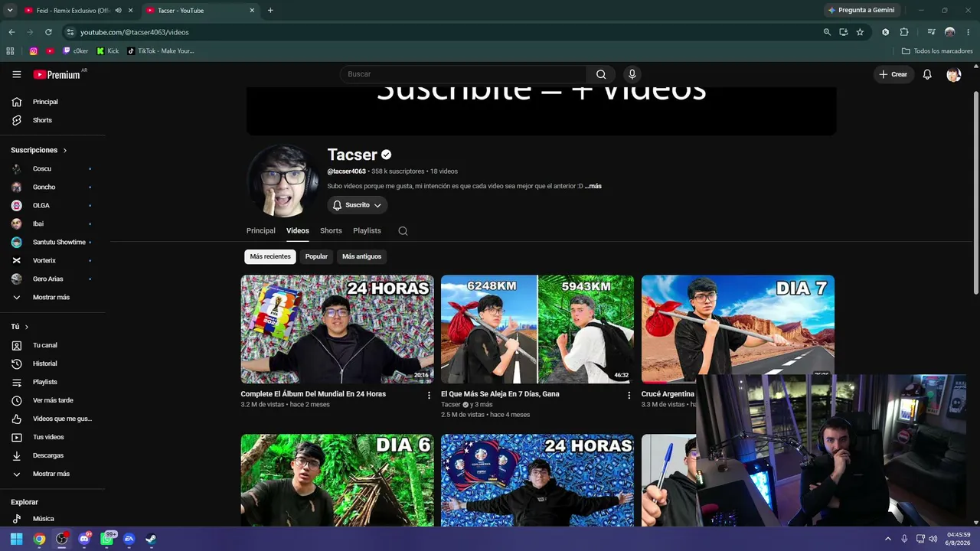Open Suscripciones section chevron
The width and height of the screenshot is (980, 551).
pos(65,151)
